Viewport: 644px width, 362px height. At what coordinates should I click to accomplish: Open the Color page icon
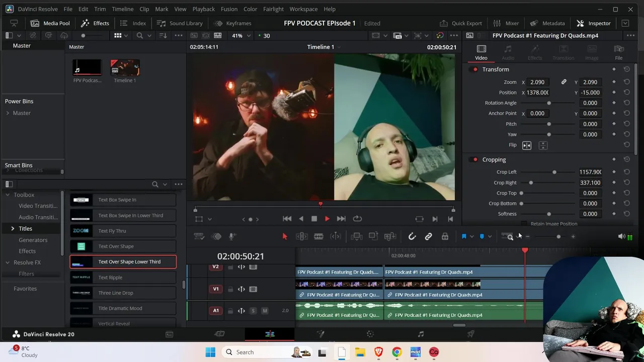(370, 334)
